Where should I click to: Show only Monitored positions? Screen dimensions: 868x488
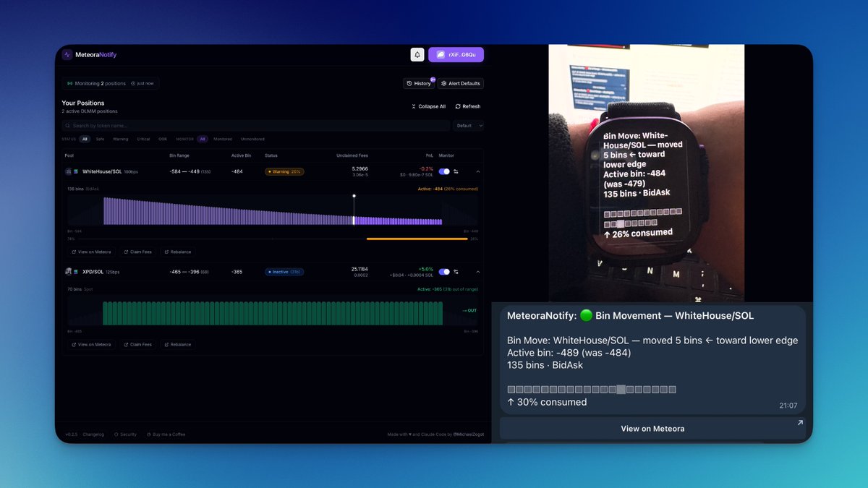tap(223, 139)
